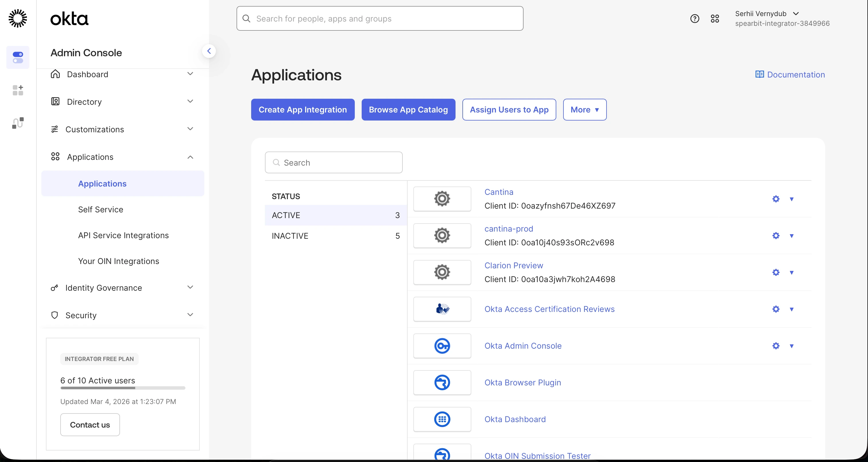This screenshot has height=462, width=868.
Task: Open the More dropdown button
Action: [x=584, y=110]
